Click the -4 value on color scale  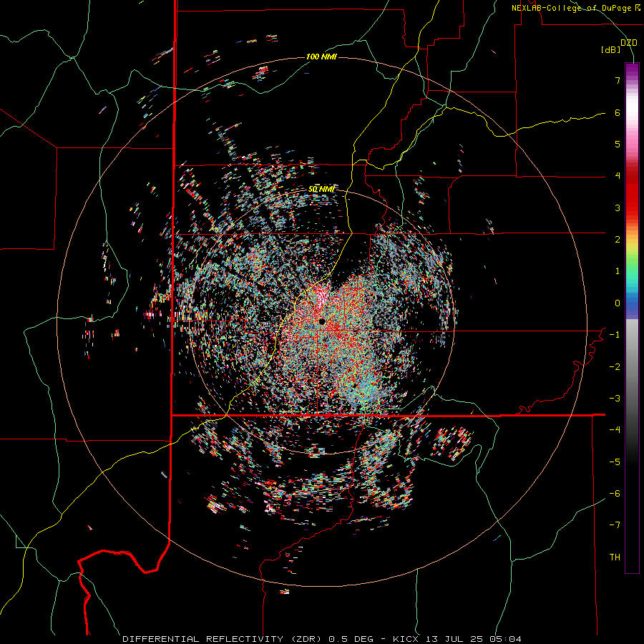615,430
